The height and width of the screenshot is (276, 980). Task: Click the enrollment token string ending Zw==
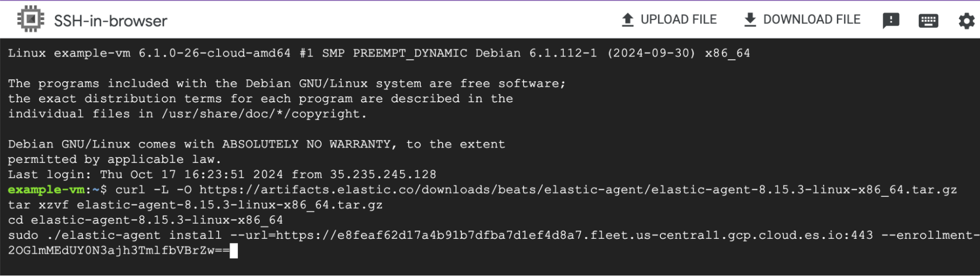coord(119,251)
